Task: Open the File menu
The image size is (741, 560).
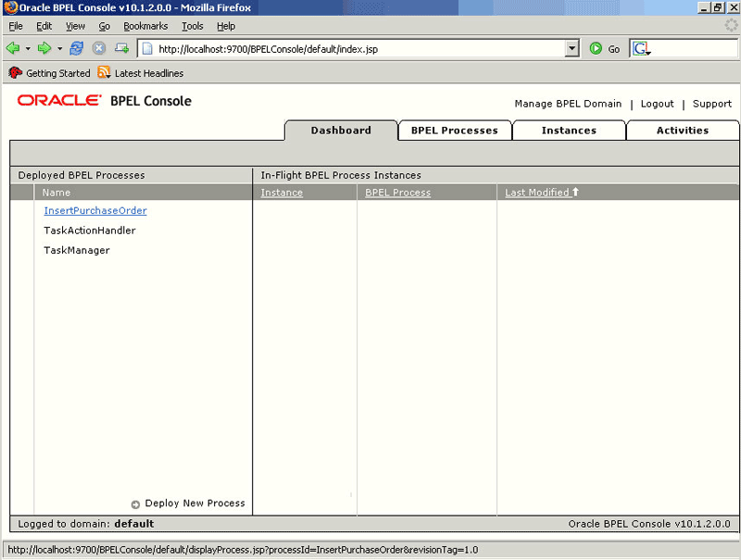Action: point(16,26)
